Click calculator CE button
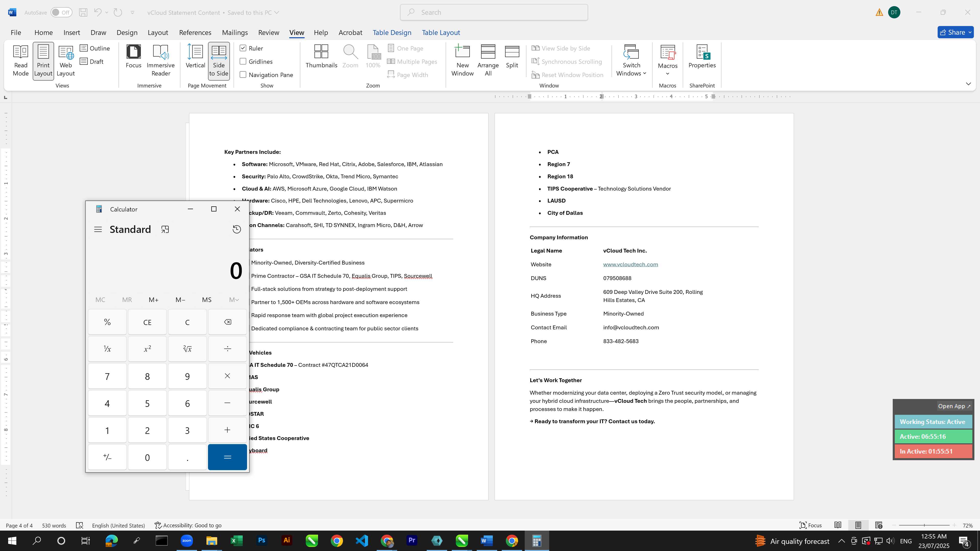The height and width of the screenshot is (551, 980). point(147,322)
